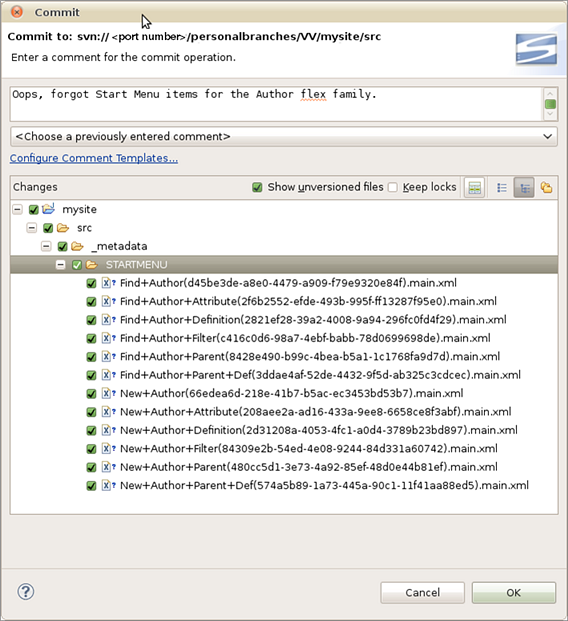Image resolution: width=568 pixels, height=621 pixels.
Task: Select the tree presentation mode icon
Action: click(x=524, y=187)
